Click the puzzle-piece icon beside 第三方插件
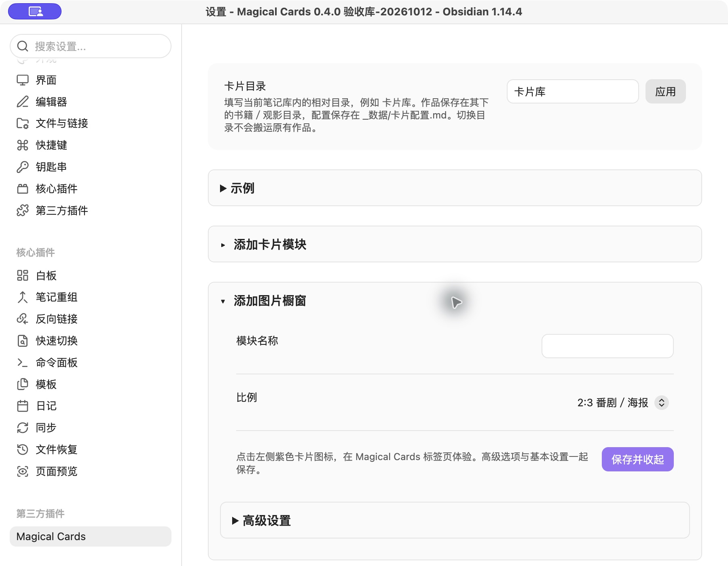 tap(23, 210)
